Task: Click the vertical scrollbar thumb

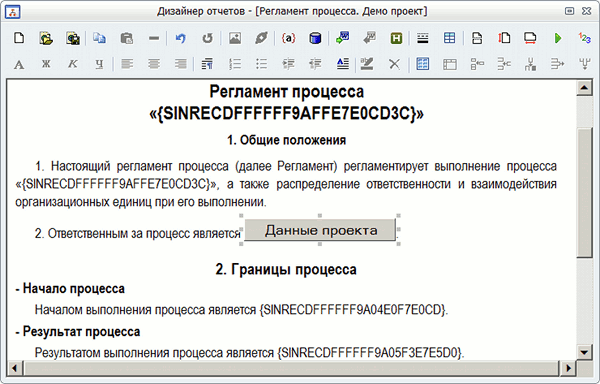Action: [x=584, y=193]
